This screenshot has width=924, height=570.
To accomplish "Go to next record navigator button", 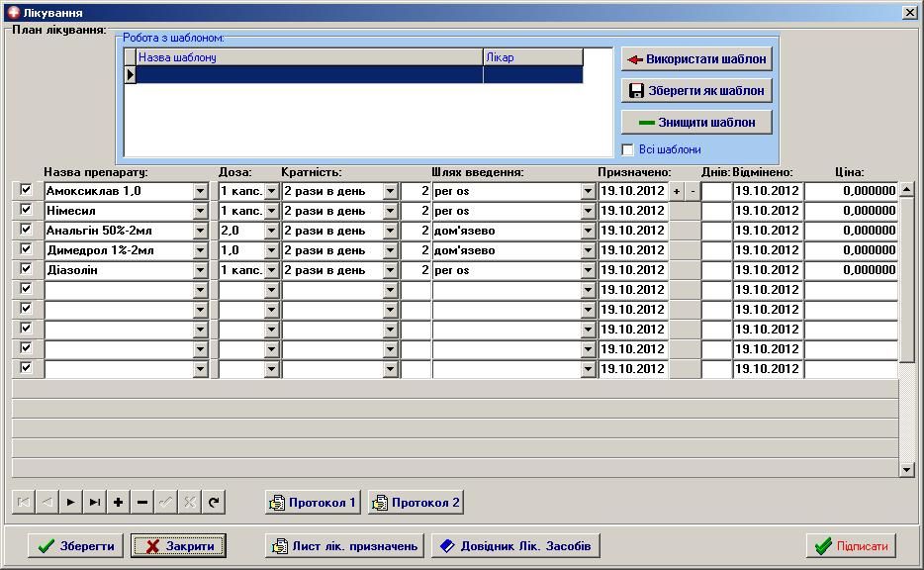I will pos(70,502).
